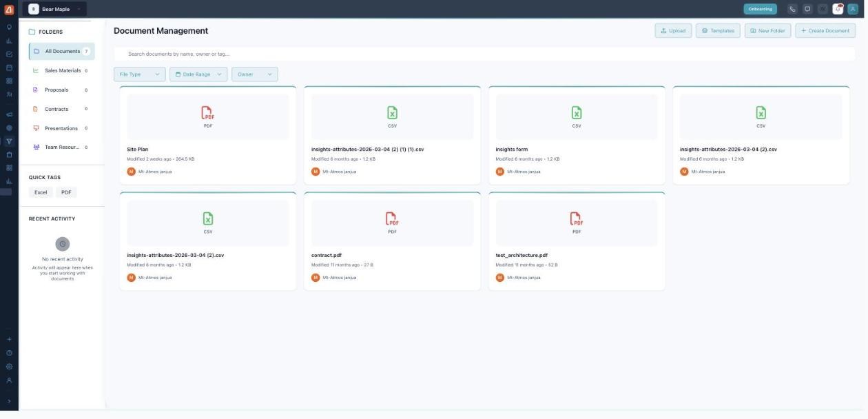Filter by the PDF quick tag
Viewport: 868px width, 419px height.
pyautogui.click(x=66, y=192)
